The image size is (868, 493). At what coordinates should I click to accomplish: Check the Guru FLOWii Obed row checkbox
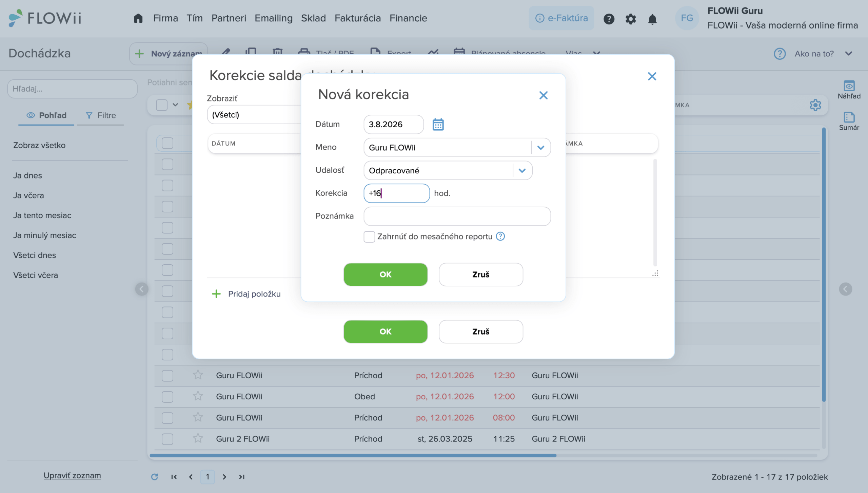tap(167, 397)
